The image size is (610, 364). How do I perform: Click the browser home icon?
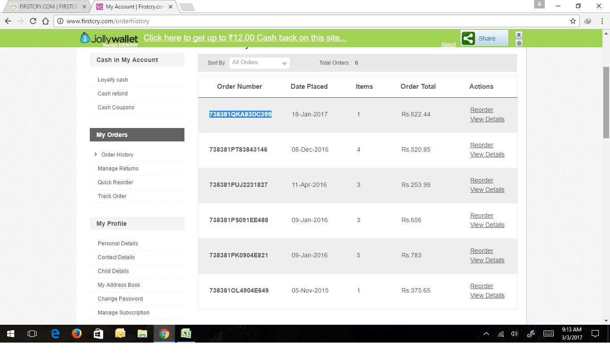pyautogui.click(x=45, y=21)
